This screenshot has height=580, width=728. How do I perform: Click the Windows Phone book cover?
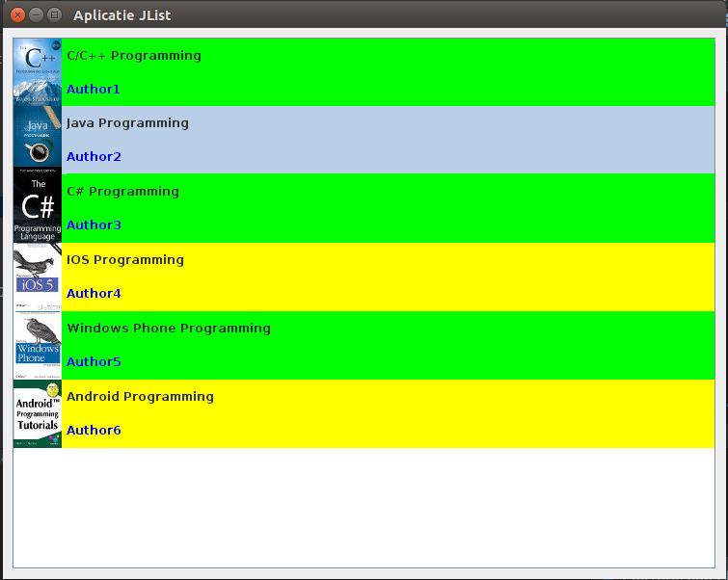[x=38, y=346]
